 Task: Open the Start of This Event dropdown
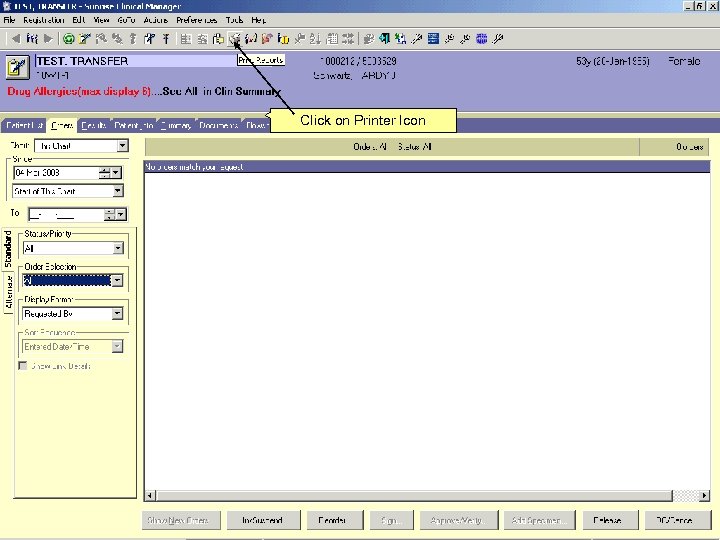point(118,191)
